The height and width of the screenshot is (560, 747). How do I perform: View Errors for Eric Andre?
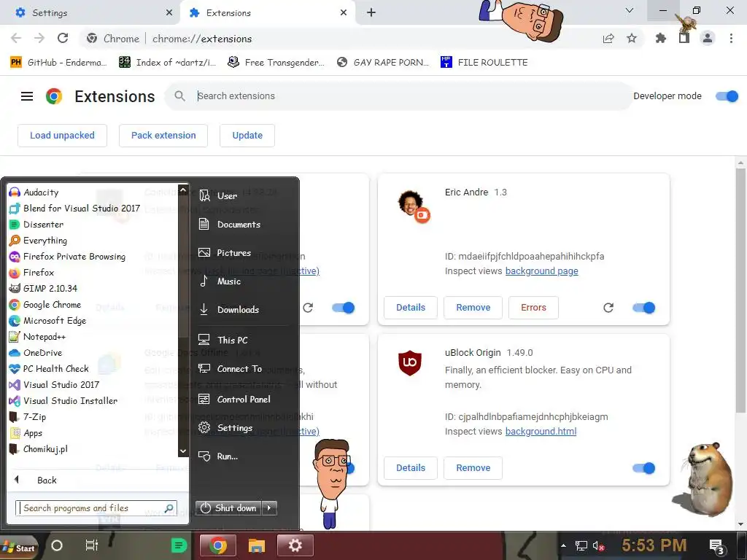[x=533, y=308]
